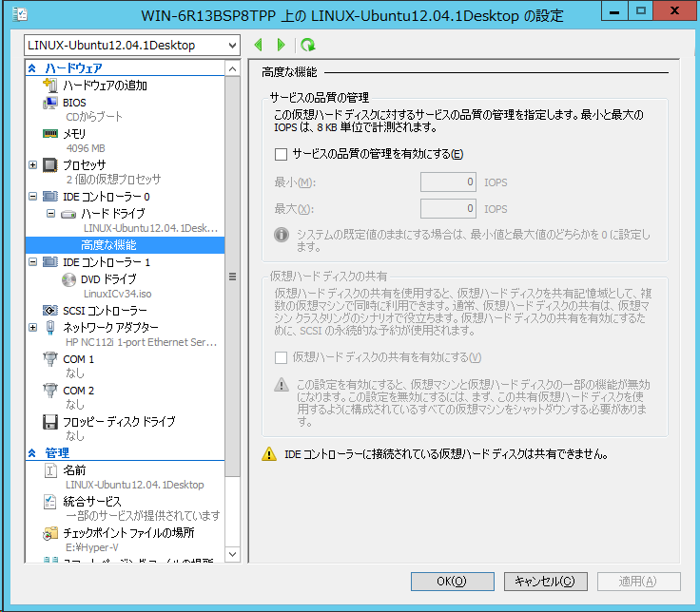Expand the ネットワーク アダプター tree node
The height and width of the screenshot is (612, 700).
point(32,328)
